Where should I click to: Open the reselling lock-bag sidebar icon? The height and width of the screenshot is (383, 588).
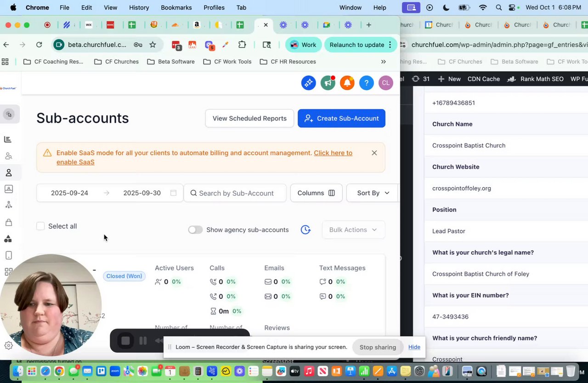(x=8, y=222)
